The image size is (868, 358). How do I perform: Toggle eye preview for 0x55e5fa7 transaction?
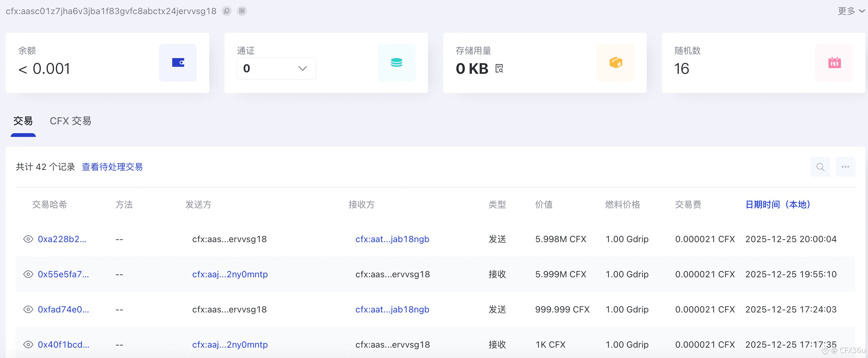coord(28,274)
